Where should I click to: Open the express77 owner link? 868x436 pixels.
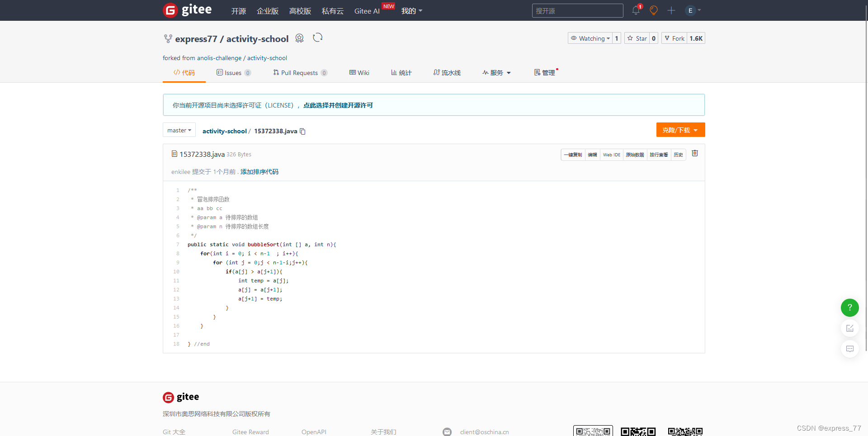click(196, 39)
